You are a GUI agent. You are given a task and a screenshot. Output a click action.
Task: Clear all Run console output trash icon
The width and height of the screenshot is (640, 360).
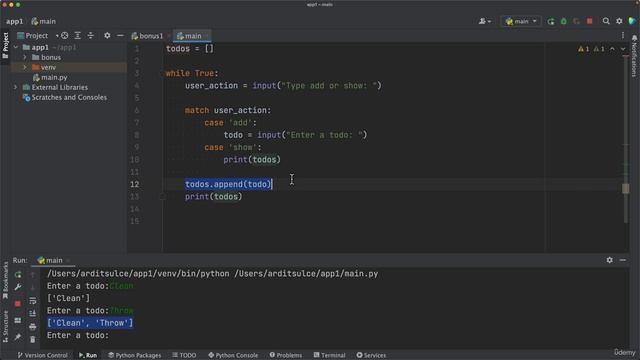[x=33, y=340]
